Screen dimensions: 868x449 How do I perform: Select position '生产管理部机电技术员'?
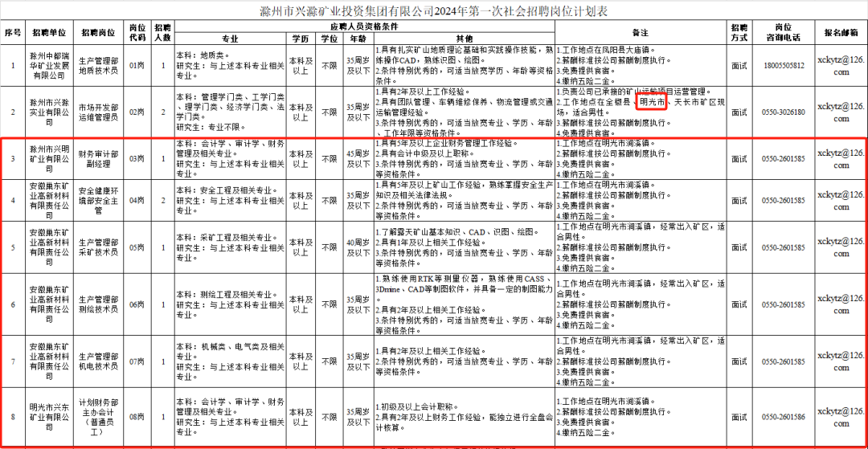[x=99, y=361]
